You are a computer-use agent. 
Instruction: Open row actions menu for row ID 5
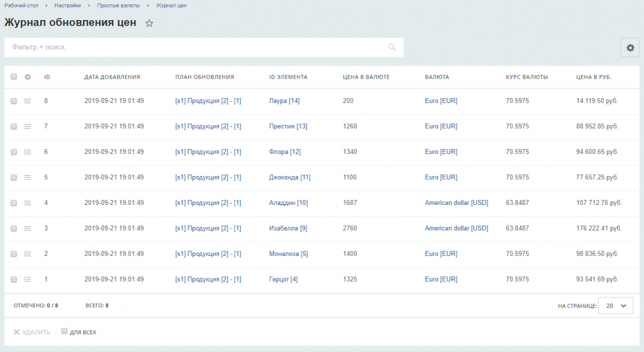coord(28,177)
